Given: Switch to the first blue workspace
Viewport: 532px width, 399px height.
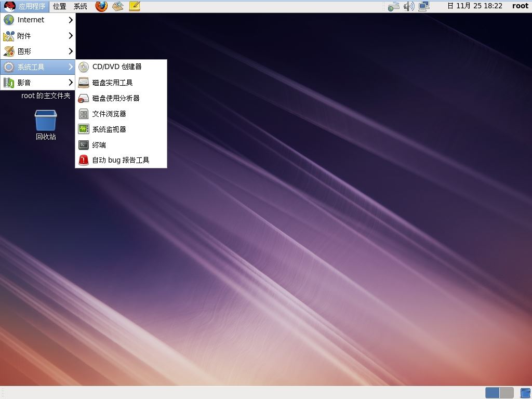Looking at the screenshot, I should coord(493,393).
